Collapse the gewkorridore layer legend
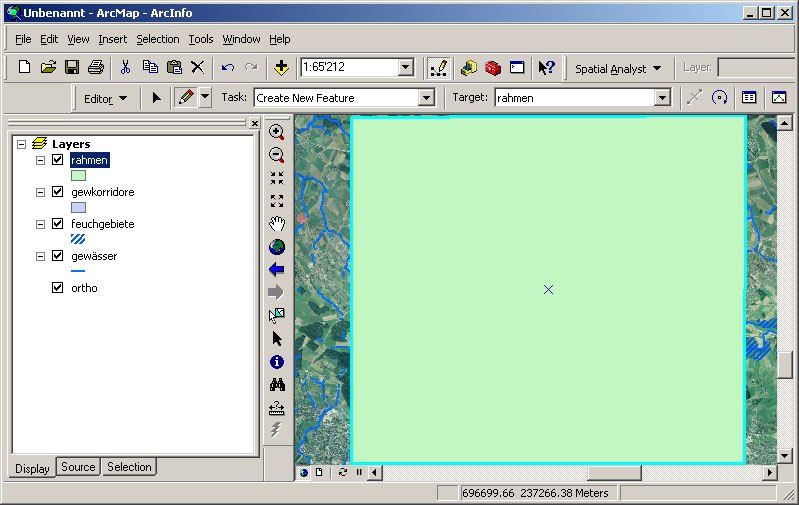This screenshot has width=799, height=505. click(x=40, y=192)
